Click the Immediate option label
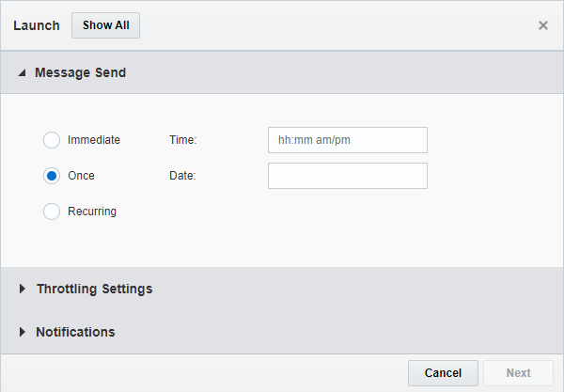This screenshot has width=564, height=392. point(94,140)
